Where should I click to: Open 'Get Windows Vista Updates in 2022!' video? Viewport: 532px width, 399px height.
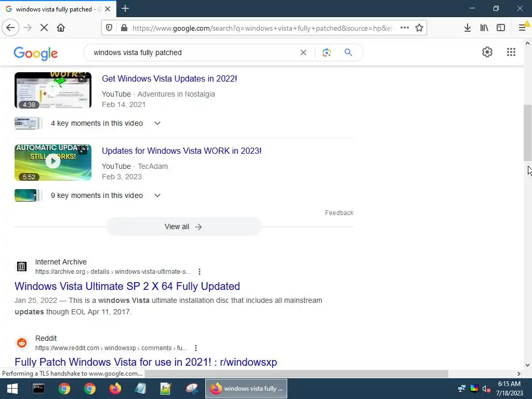169,79
